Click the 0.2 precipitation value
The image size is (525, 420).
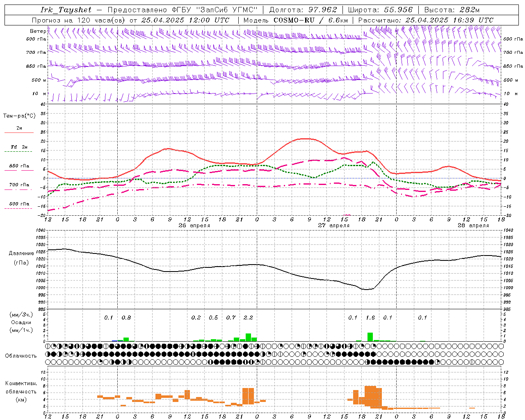(196, 318)
